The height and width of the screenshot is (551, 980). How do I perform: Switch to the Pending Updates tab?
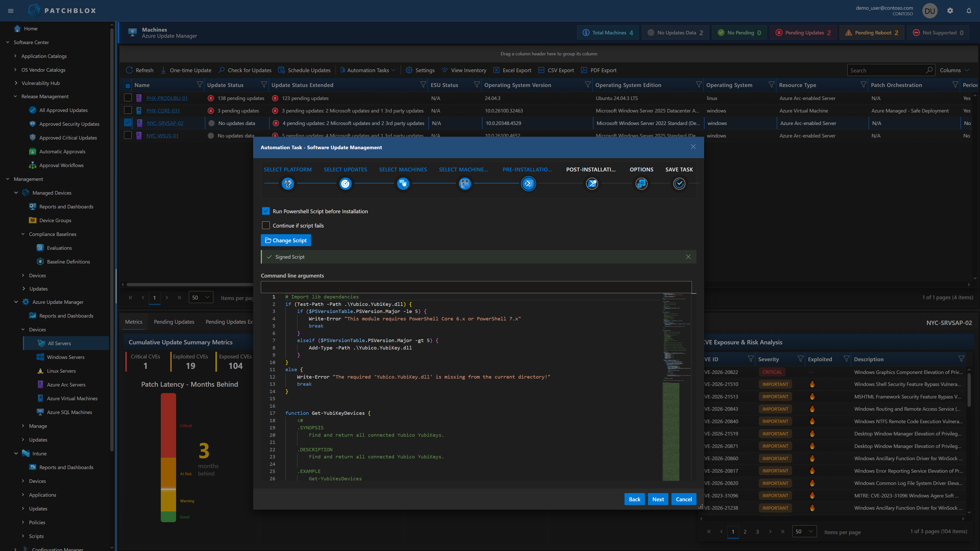click(174, 322)
